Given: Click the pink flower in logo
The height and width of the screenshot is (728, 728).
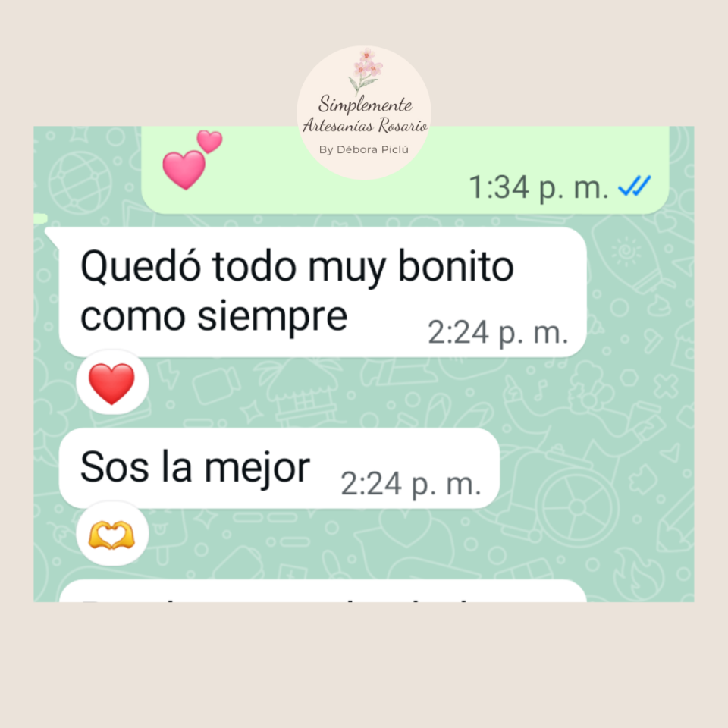Looking at the screenshot, I should point(366,70).
